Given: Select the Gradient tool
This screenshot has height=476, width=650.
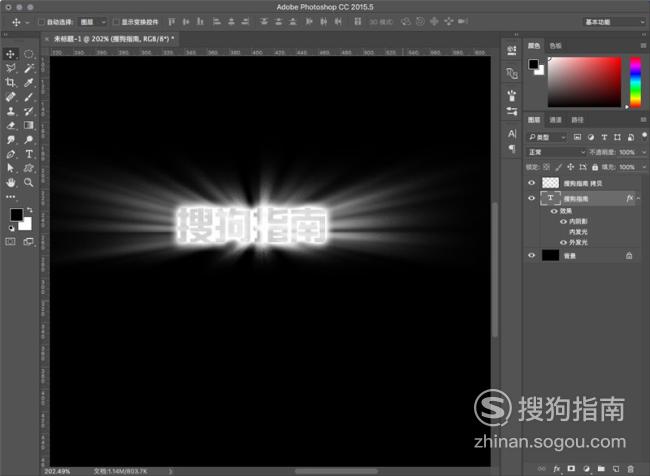Looking at the screenshot, I should click(x=29, y=125).
